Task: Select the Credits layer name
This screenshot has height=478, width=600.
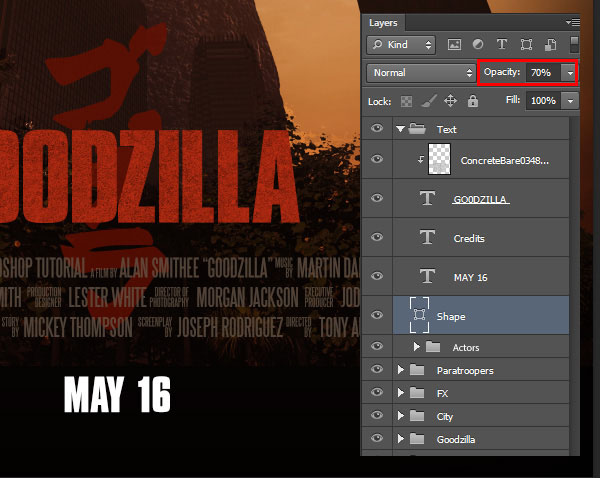Action: click(x=469, y=238)
